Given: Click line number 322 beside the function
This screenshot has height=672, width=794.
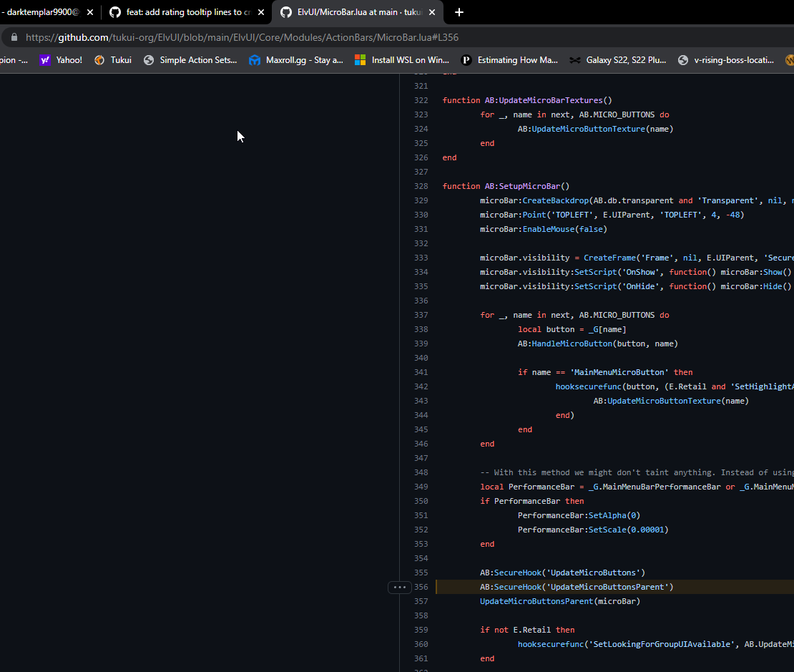Looking at the screenshot, I should [421, 100].
